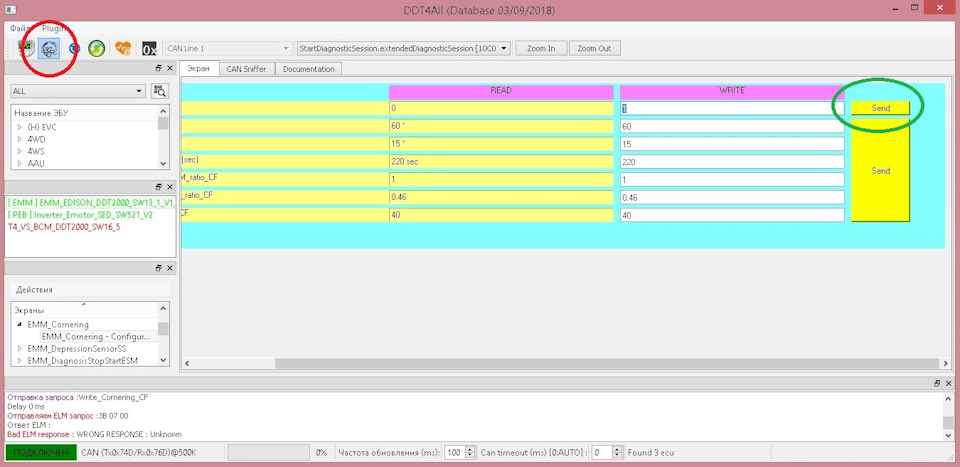This screenshot has height=467, width=960.
Task: Open the orange heart diagnostics icon
Action: [x=123, y=48]
